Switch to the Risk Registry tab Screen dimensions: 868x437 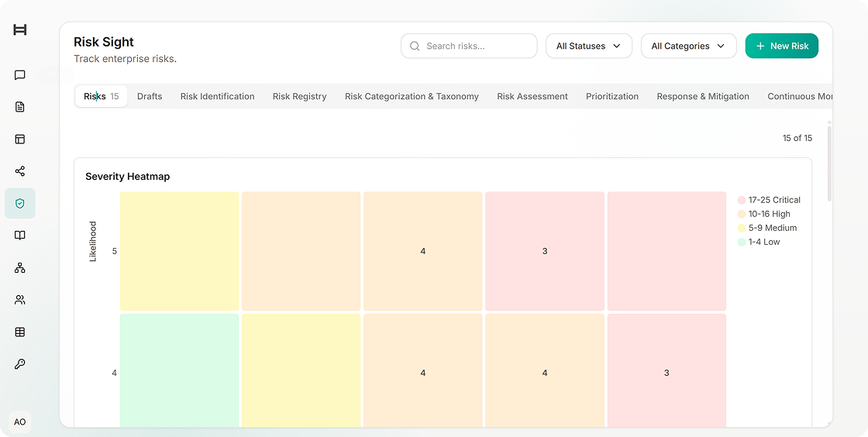pos(299,96)
